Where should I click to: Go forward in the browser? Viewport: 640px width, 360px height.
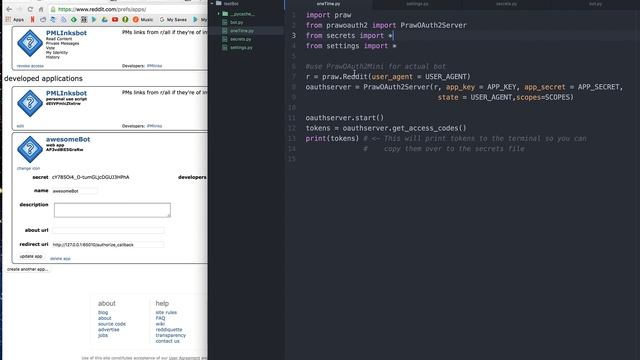(x=20, y=9)
